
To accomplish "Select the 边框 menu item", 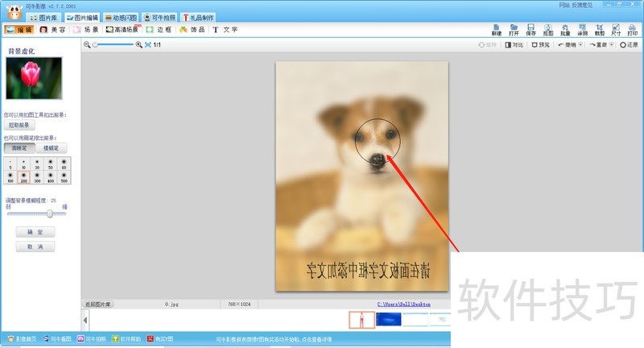I will click(x=159, y=30).
